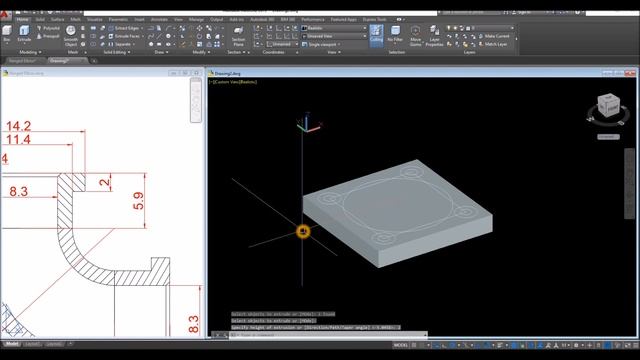Viewport: 640px width, 360px height.
Task: Click the MODEL status bar button
Action: coord(400,345)
